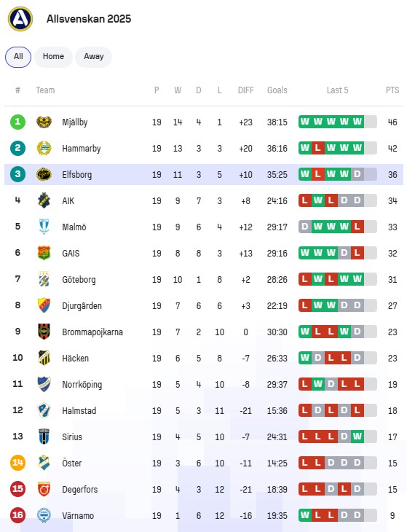Image resolution: width=407 pixels, height=532 pixels.
Task: Click the Allsvenskan league logo
Action: [x=20, y=19]
